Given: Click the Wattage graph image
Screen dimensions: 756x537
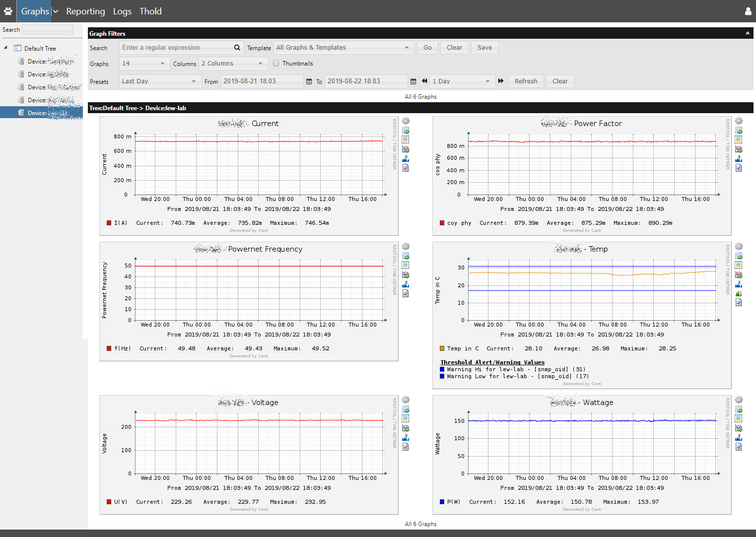Looking at the screenshot, I should (582, 455).
